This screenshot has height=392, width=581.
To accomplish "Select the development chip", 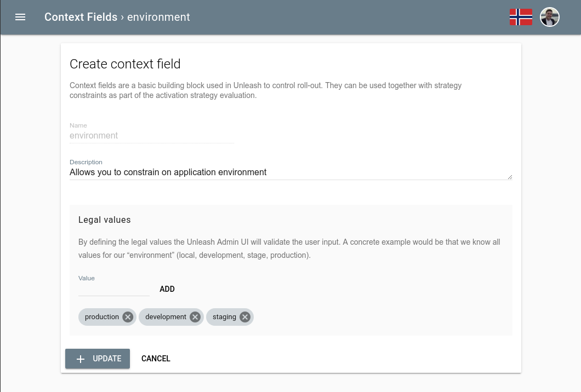I will (166, 316).
